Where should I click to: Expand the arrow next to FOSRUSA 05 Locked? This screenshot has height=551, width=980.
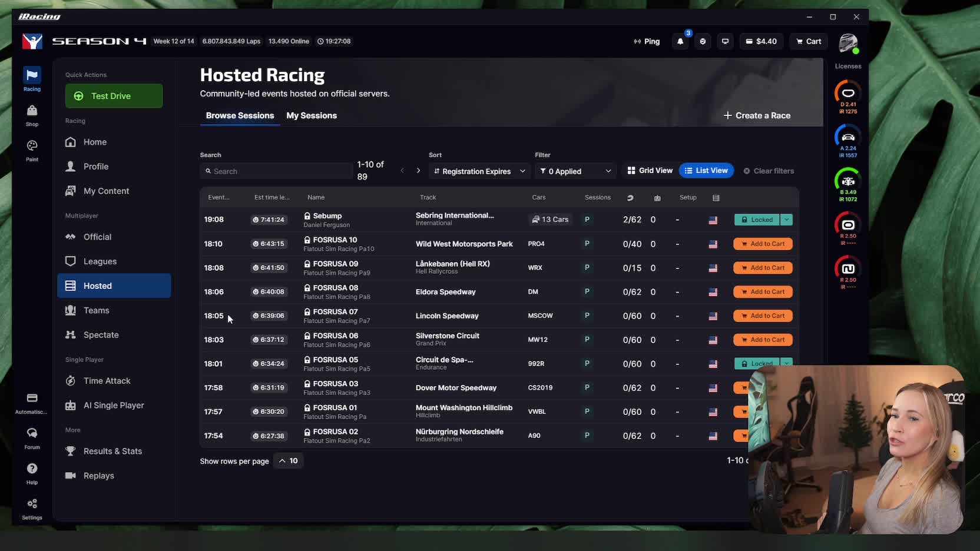[786, 363]
